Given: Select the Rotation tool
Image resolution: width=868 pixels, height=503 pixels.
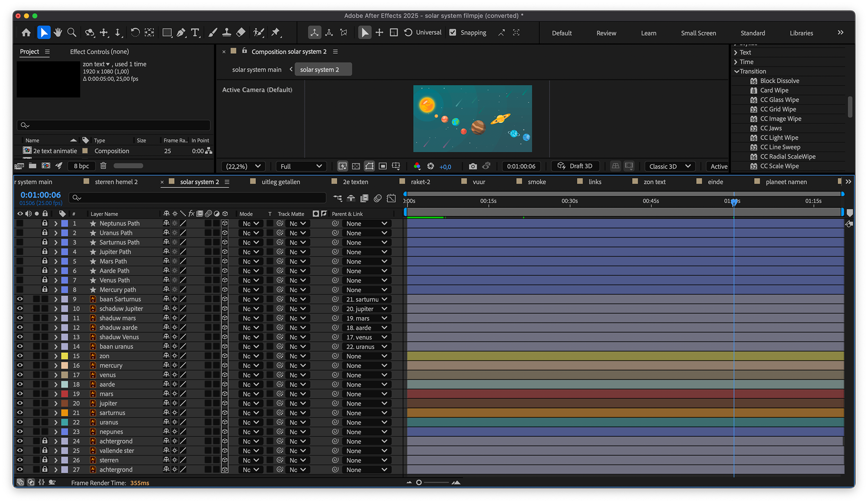Looking at the screenshot, I should tap(135, 33).
